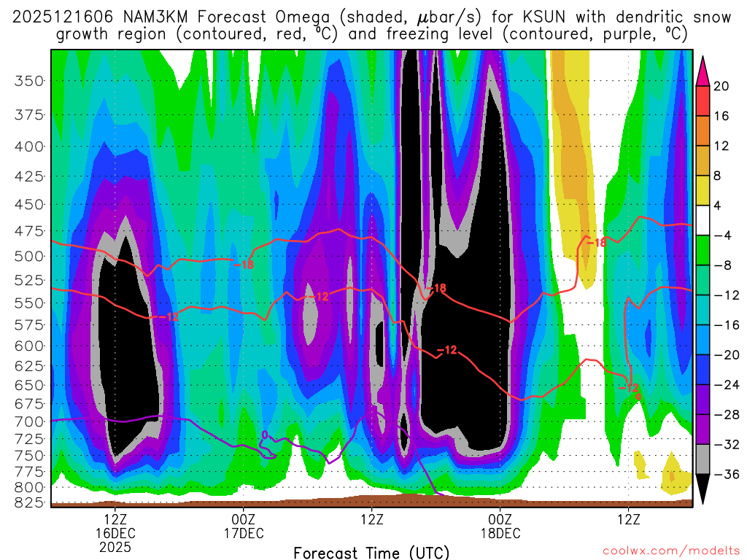747x560 pixels.
Task: Select the 675 pressure level label
Action: pyautogui.click(x=29, y=404)
